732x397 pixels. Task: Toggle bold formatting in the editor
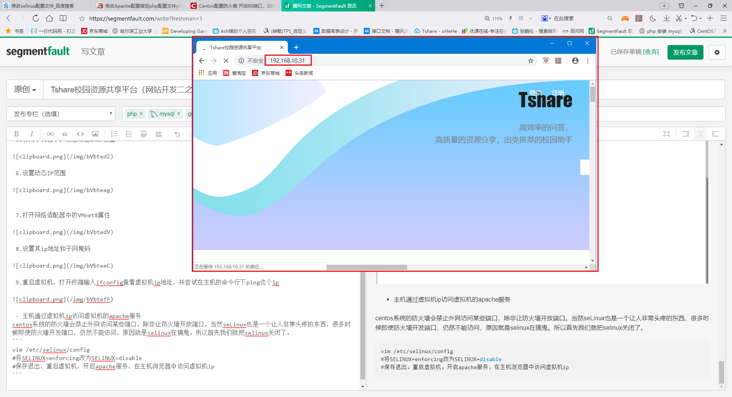[16, 134]
